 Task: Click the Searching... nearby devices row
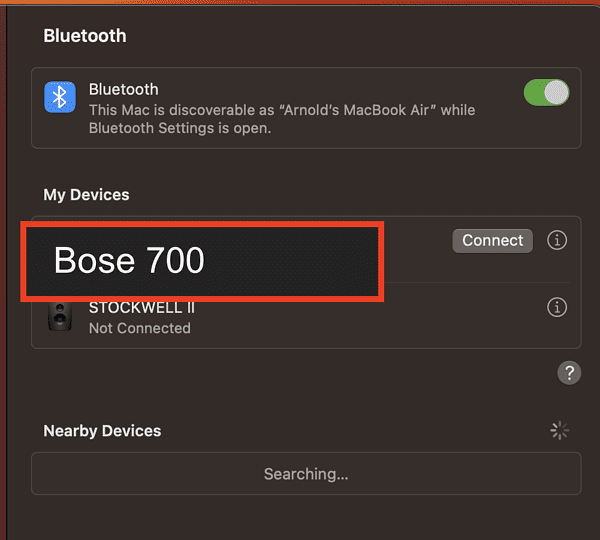tap(306, 474)
